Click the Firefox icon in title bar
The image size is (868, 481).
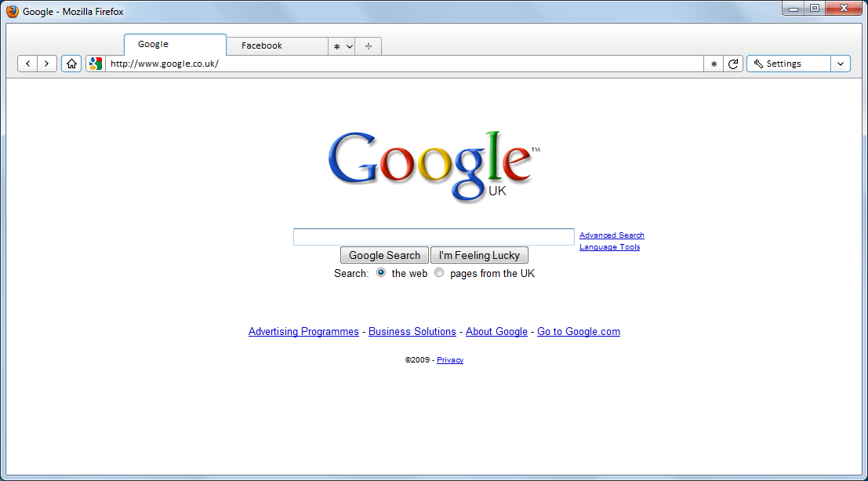pyautogui.click(x=13, y=11)
